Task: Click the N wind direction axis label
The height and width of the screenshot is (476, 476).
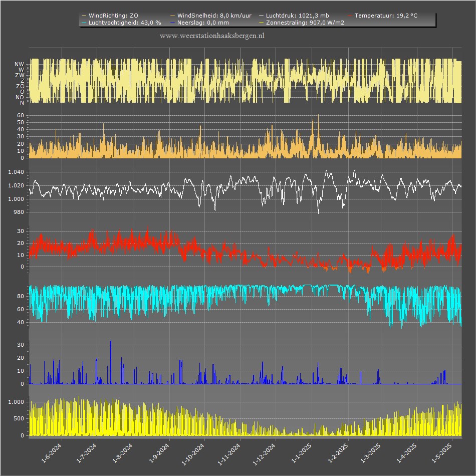Action: click(x=22, y=103)
